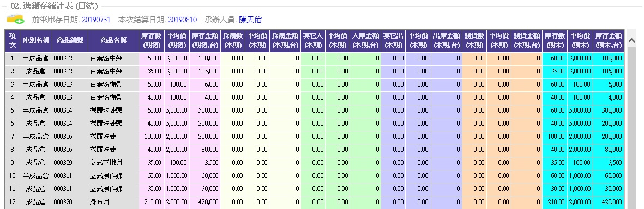644x209 pixels.
Task: Select row 9 立式下鐵片 entry
Action: pyautogui.click(x=106, y=163)
